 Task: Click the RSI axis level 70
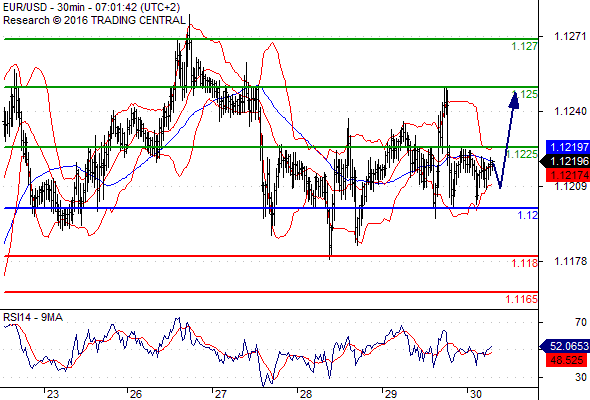[581, 322]
